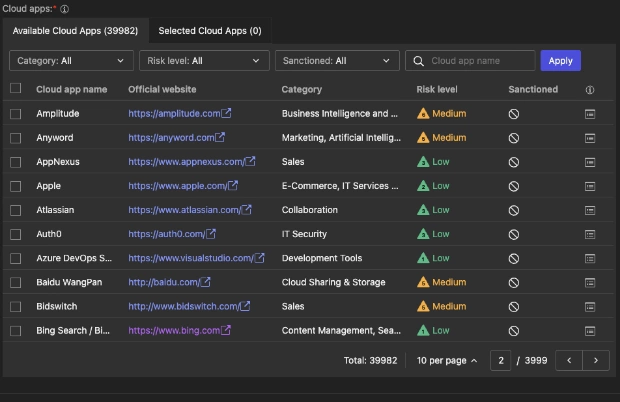Viewport: 620px width, 402px height.
Task: Check the Auth0 row checkbox
Action: click(15, 234)
